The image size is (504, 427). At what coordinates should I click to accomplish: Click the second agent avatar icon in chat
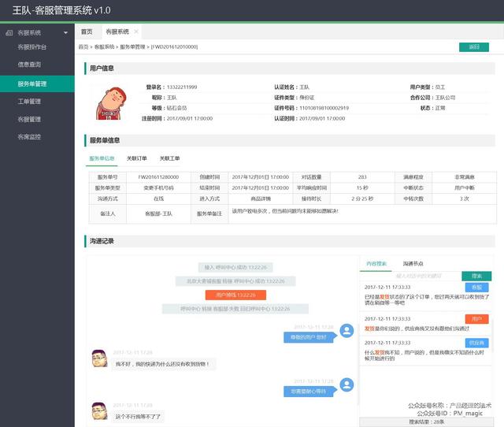pos(346,384)
